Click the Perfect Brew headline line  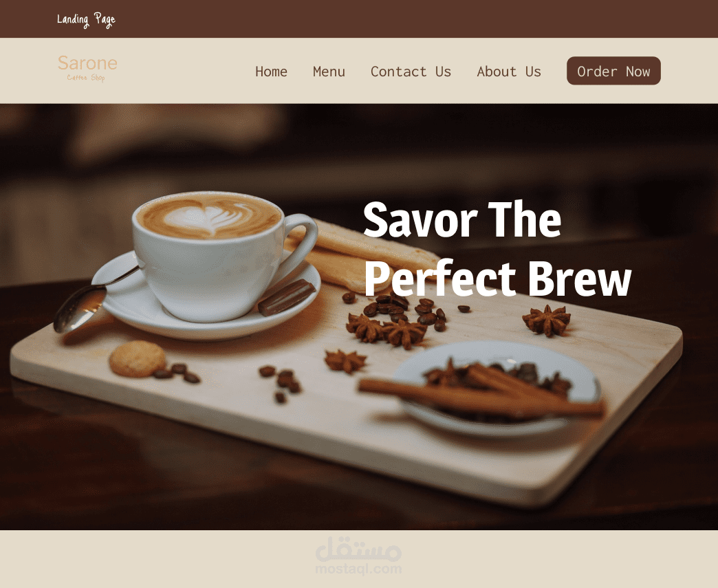coord(498,279)
